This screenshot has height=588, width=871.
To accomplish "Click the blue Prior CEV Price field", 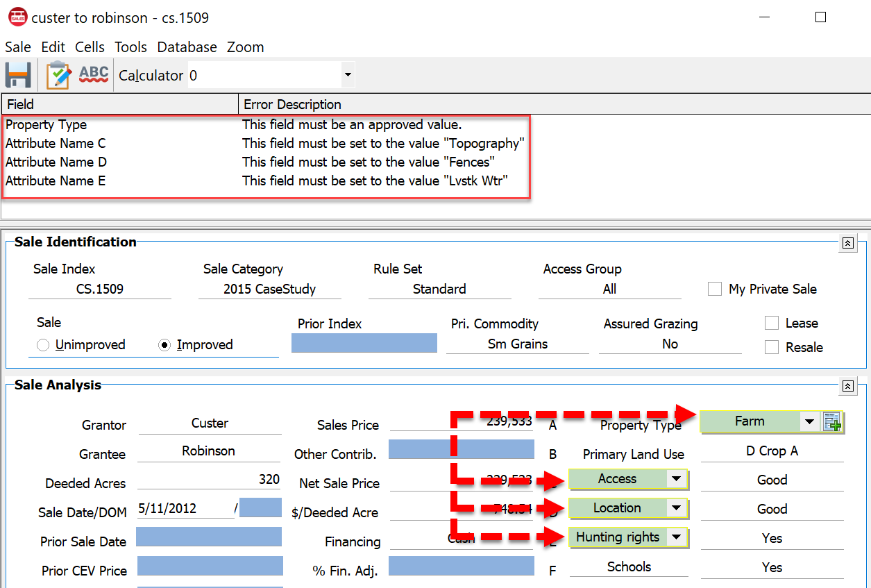I will [210, 566].
